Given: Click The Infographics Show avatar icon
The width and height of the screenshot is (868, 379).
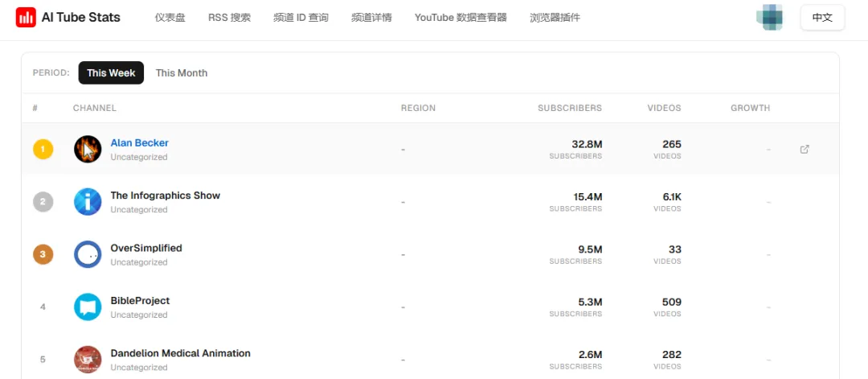Looking at the screenshot, I should (x=88, y=202).
